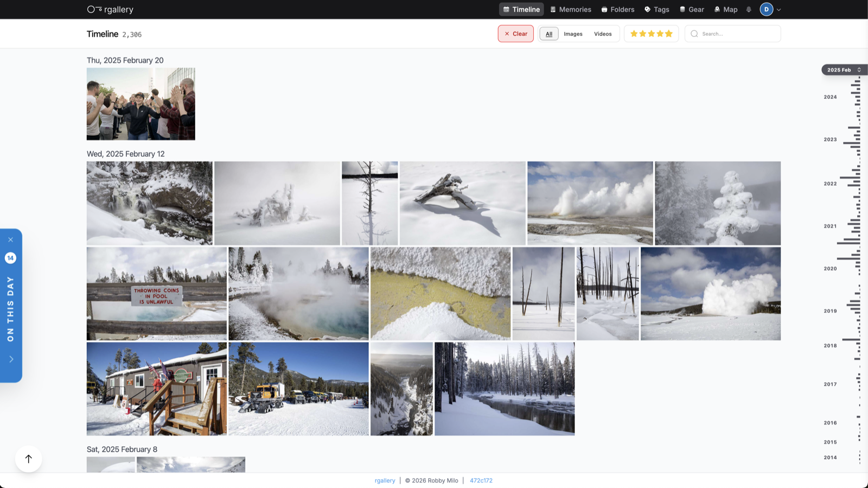Click the user avatar D

click(x=766, y=9)
